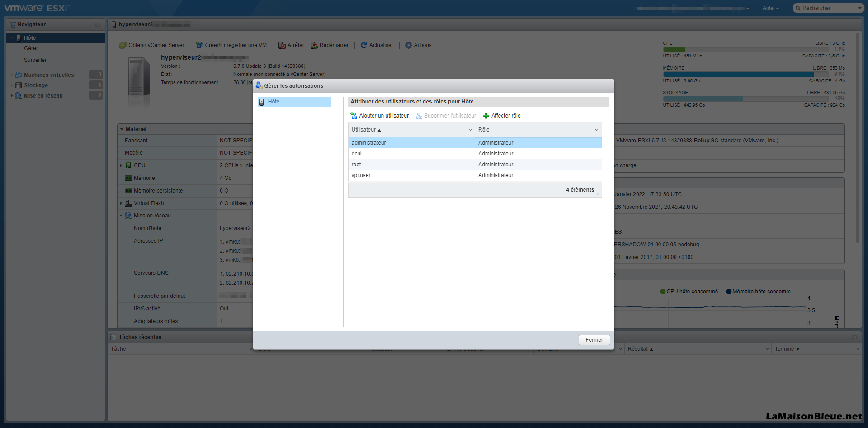Click the Virtual Flash icon

click(x=128, y=203)
